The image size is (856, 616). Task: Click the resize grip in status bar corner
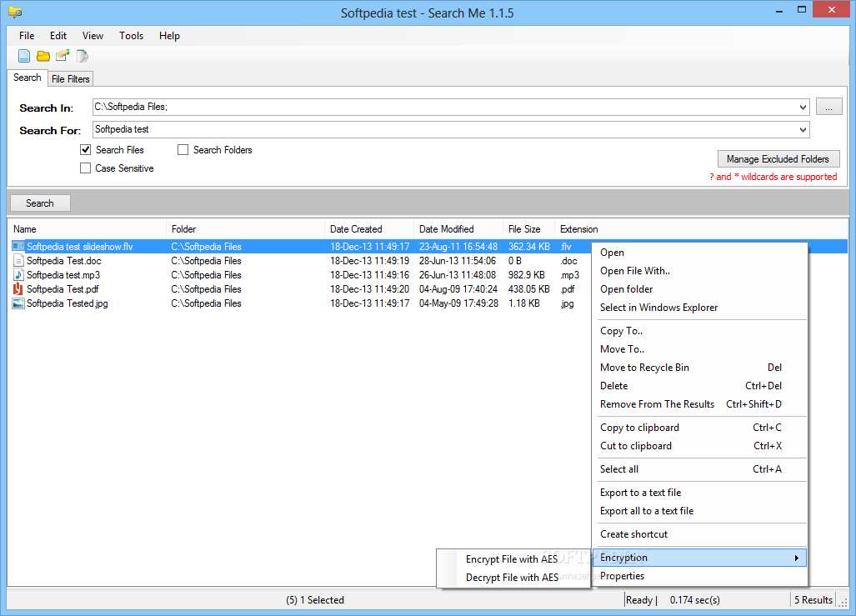coord(843,602)
